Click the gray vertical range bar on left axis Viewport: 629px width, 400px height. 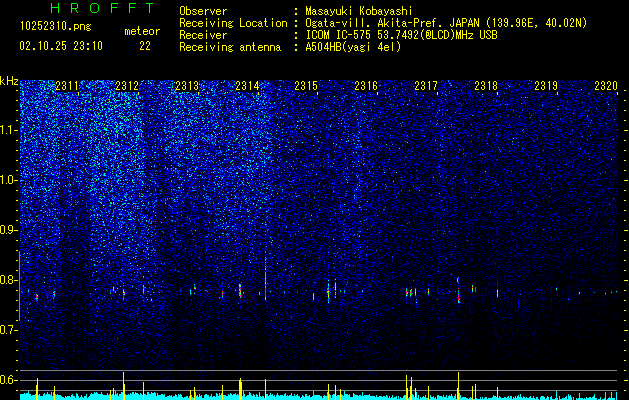pos(19,286)
